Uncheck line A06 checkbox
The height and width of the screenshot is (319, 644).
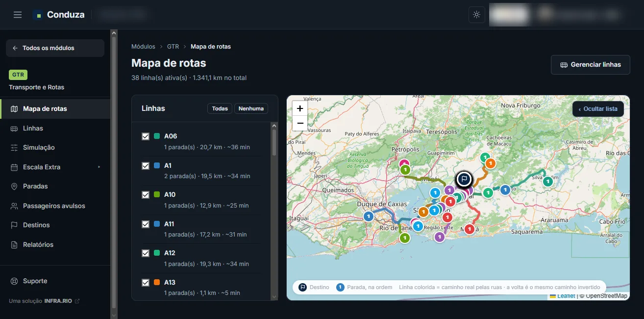pyautogui.click(x=146, y=136)
